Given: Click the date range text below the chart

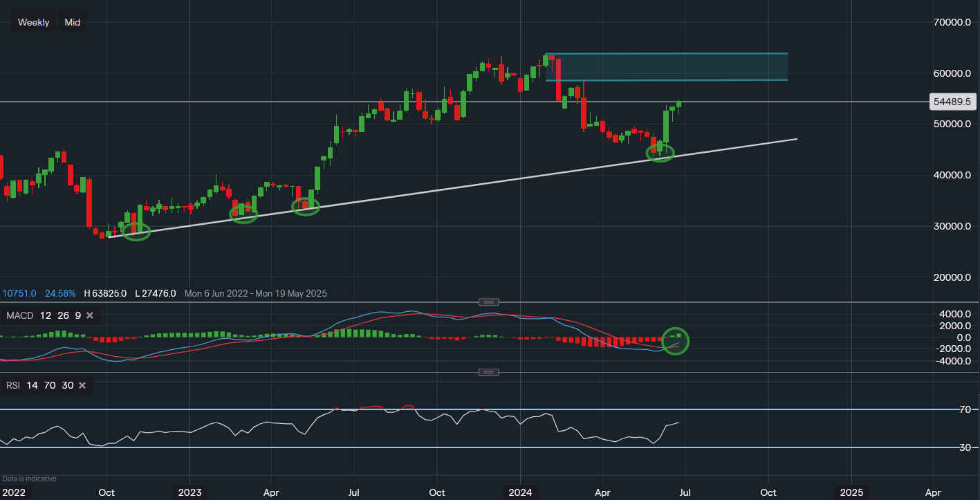Looking at the screenshot, I should 256,293.
